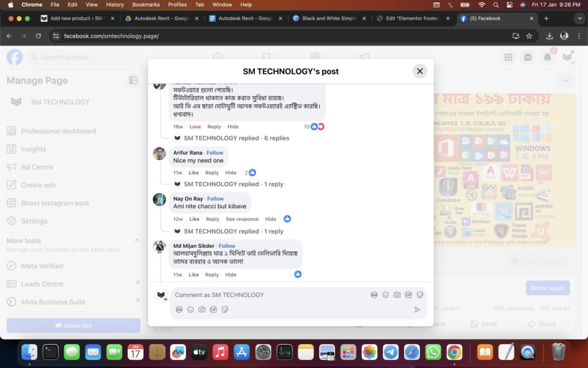Switch to the Edit Elementor Footer tab

(x=412, y=18)
